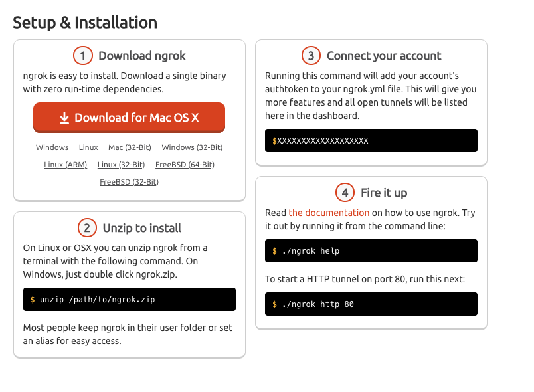The height and width of the screenshot is (392, 534).
Task: Click the step 2 circle icon
Action: (87, 227)
